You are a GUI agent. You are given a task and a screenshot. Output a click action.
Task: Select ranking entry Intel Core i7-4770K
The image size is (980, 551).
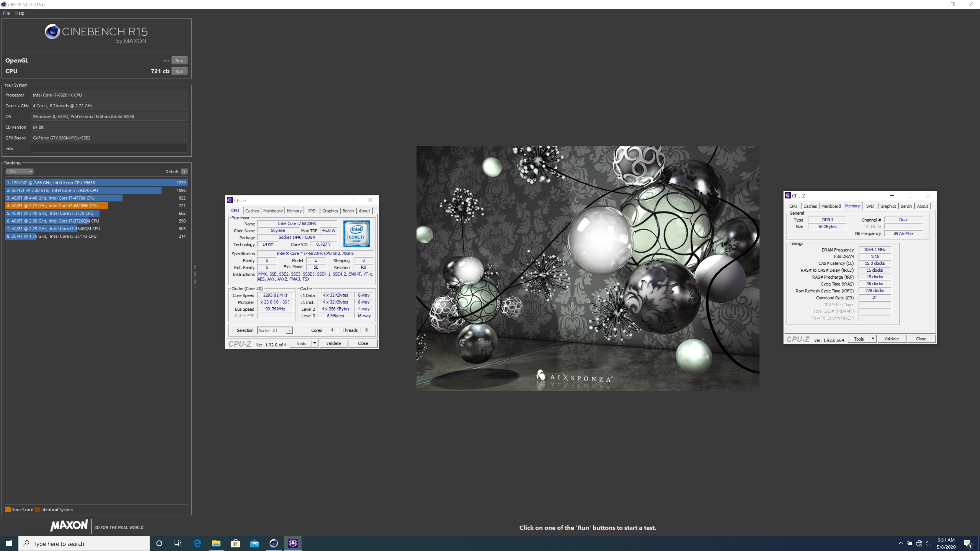(96, 198)
